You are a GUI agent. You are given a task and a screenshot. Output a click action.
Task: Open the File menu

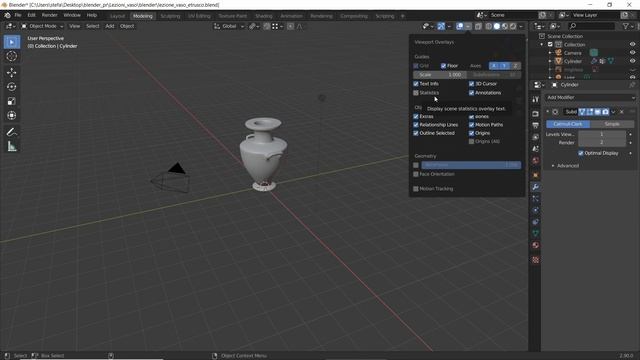coord(18,16)
